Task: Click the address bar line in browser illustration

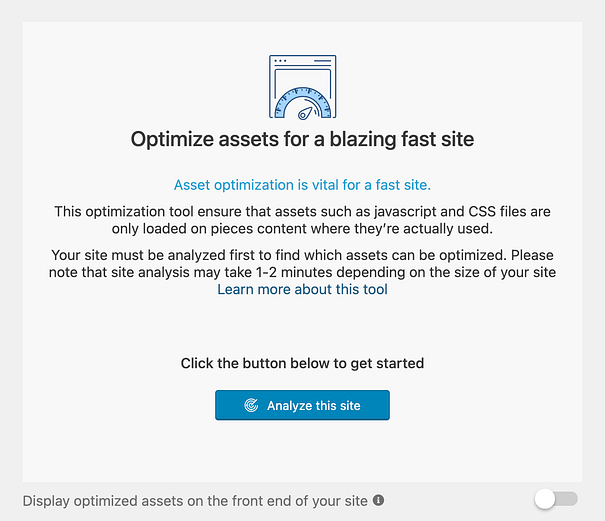Action: pos(322,61)
